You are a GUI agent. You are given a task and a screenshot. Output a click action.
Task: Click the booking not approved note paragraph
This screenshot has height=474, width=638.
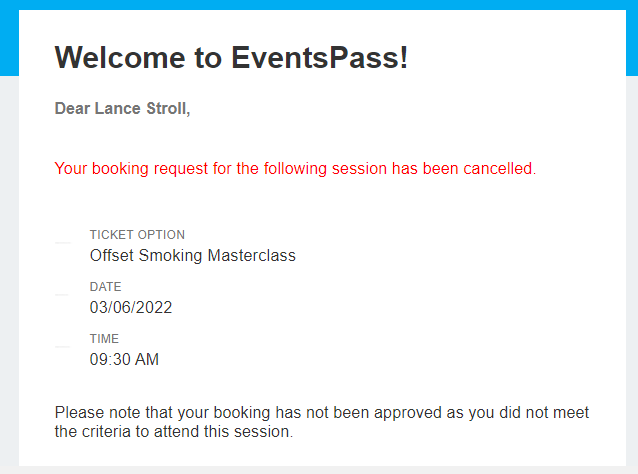tap(322, 422)
